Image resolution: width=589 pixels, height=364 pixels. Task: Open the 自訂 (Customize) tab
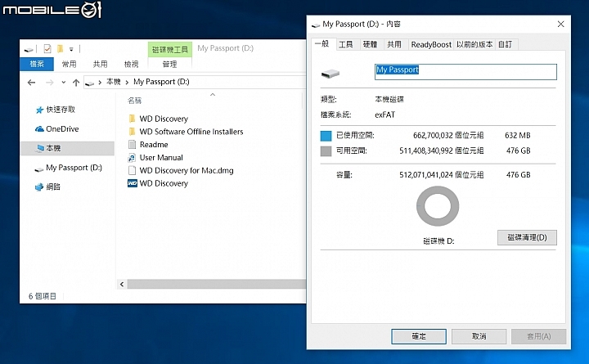click(506, 45)
